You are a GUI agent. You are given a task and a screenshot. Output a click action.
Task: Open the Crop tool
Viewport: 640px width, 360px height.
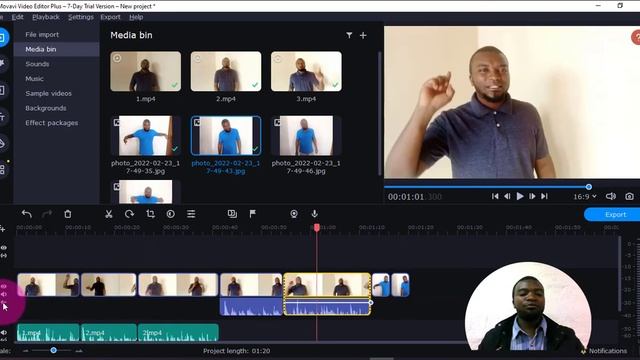click(150, 214)
